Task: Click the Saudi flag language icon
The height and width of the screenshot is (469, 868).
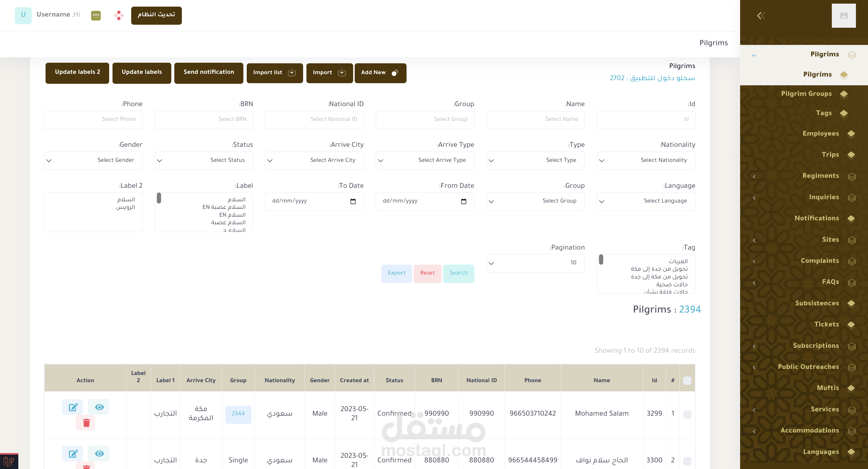Action: (x=96, y=15)
